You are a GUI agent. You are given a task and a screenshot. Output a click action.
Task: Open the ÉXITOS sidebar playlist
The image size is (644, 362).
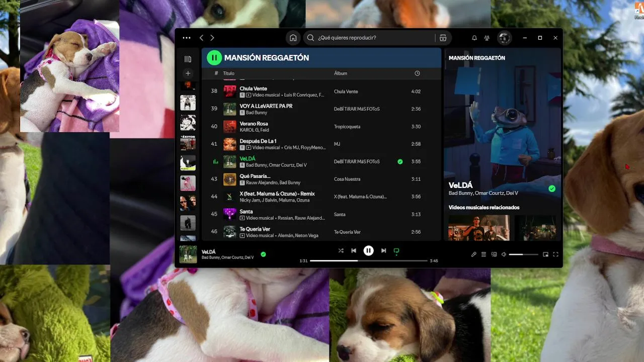[x=188, y=143]
